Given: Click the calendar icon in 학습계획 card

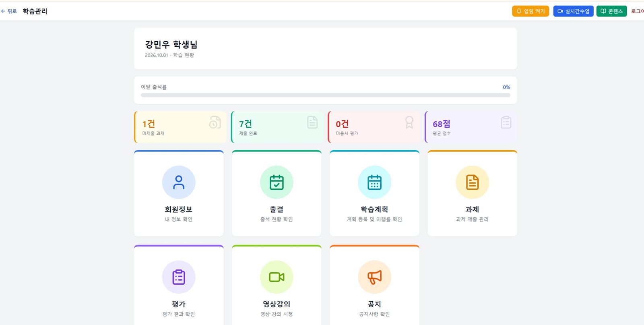Looking at the screenshot, I should (374, 182).
